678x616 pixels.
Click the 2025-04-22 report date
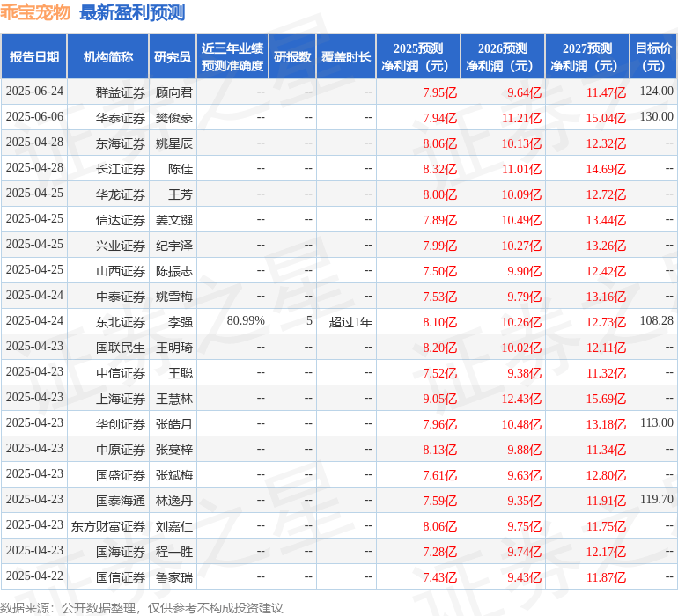click(34, 576)
